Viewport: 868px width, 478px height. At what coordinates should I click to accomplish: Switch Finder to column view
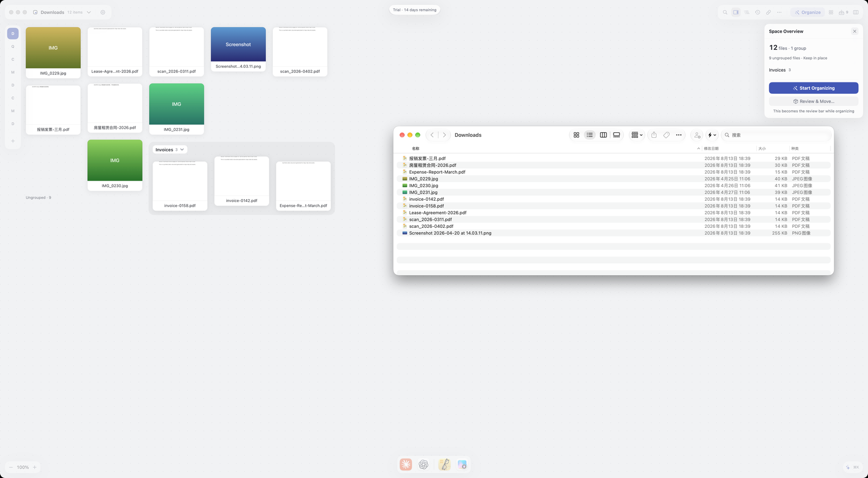point(603,135)
